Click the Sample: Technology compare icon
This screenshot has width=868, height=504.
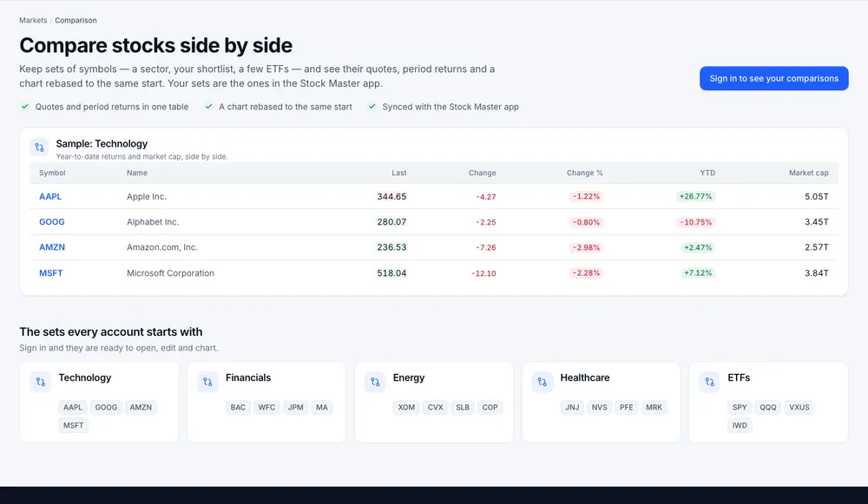click(39, 147)
